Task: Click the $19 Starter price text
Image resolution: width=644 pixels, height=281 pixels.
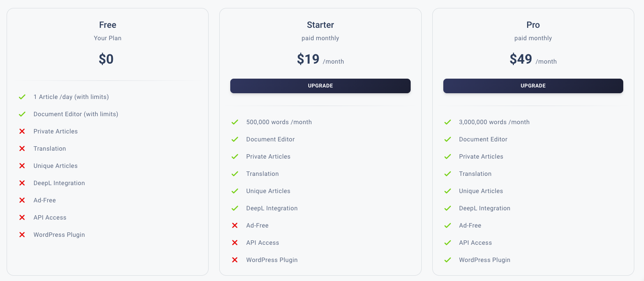Action: [x=308, y=59]
